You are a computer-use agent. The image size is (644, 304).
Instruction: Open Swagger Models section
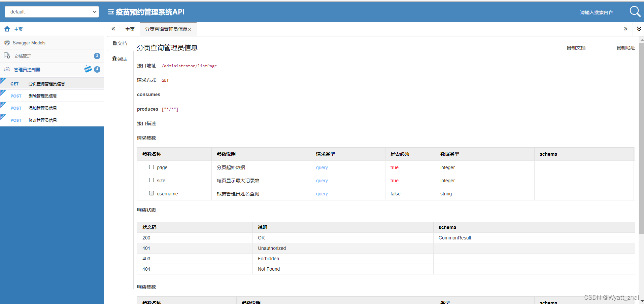(52, 43)
